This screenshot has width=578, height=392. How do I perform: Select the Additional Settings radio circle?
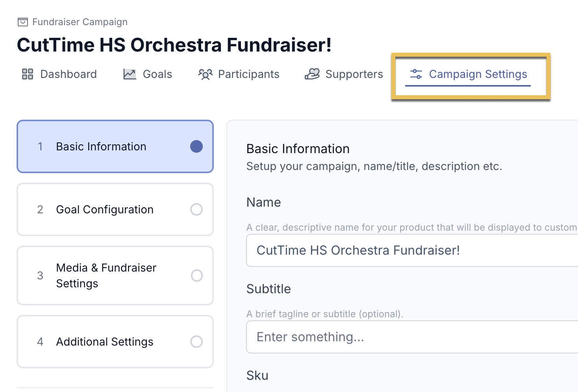coord(196,342)
